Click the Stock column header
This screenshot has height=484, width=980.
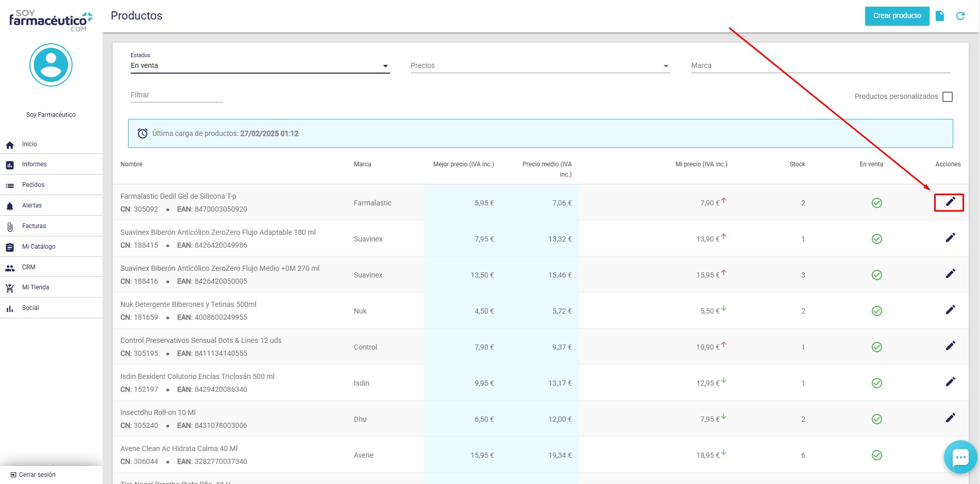pyautogui.click(x=797, y=164)
